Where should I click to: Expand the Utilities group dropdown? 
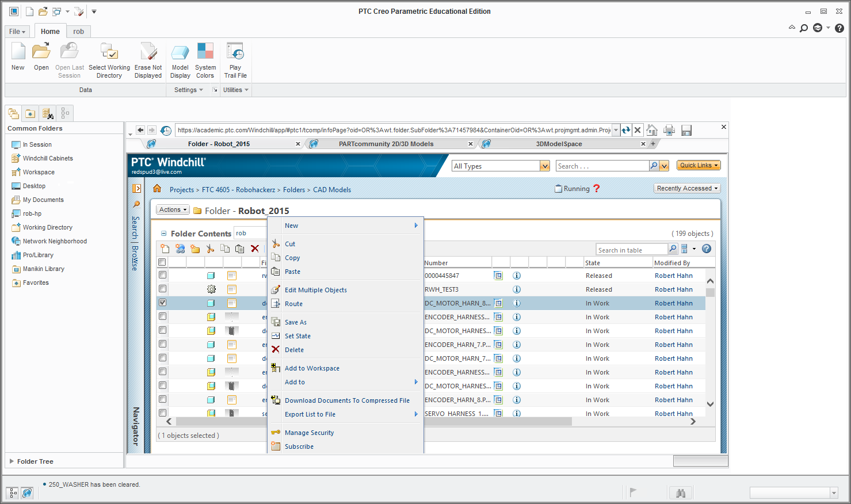pyautogui.click(x=236, y=90)
